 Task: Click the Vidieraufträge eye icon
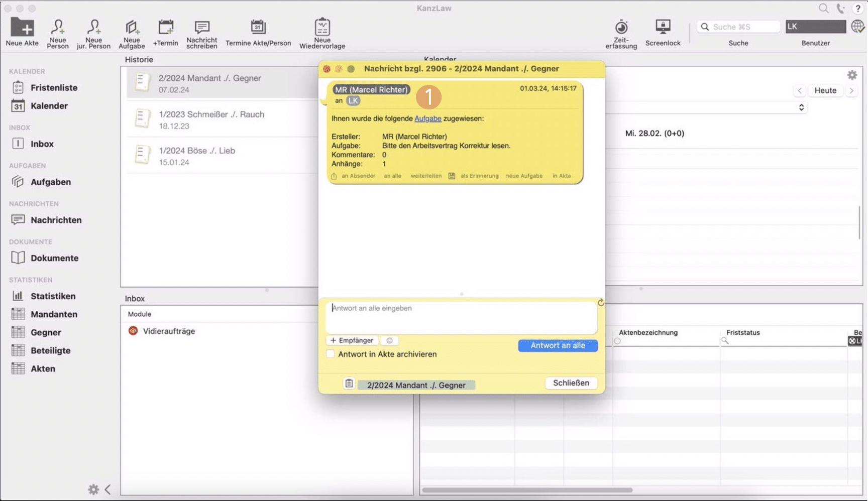tap(133, 331)
